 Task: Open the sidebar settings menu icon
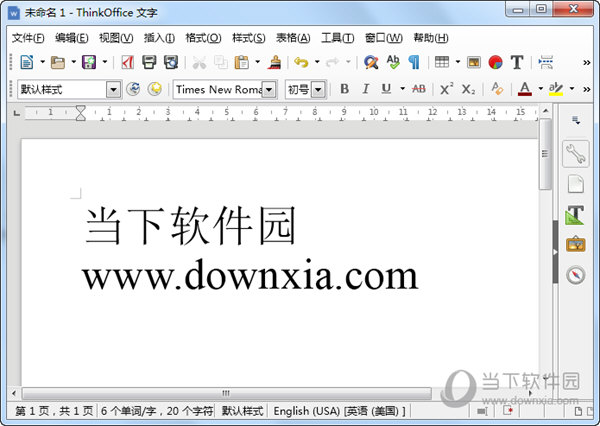coord(576,121)
